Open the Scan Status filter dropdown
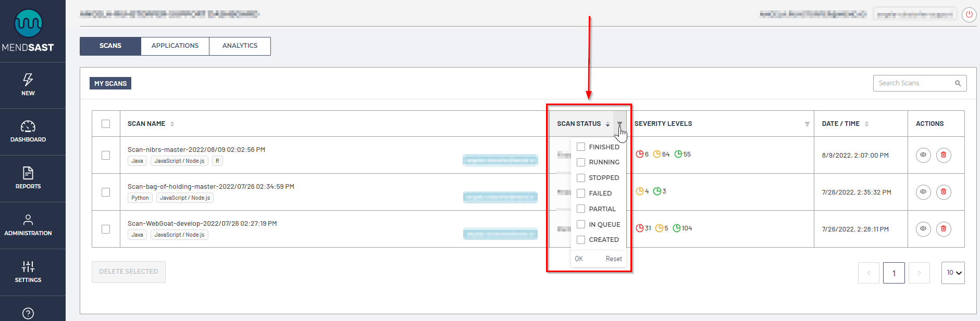Screen dimensions: 980x321 tap(619, 124)
